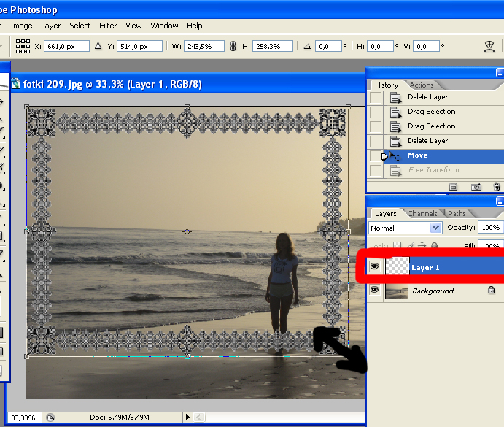Toggle history brush source box beside Move
The width and height of the screenshot is (504, 427).
coord(375,156)
